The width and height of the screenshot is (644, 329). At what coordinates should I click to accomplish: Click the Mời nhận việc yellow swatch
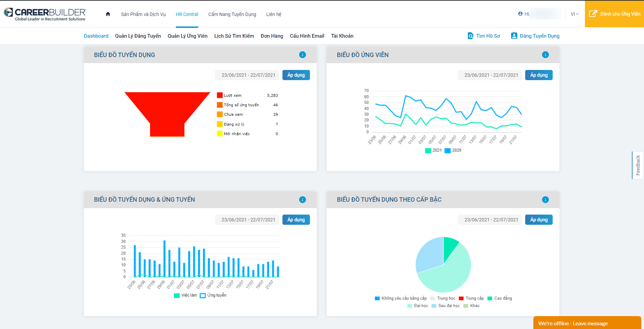tap(220, 134)
